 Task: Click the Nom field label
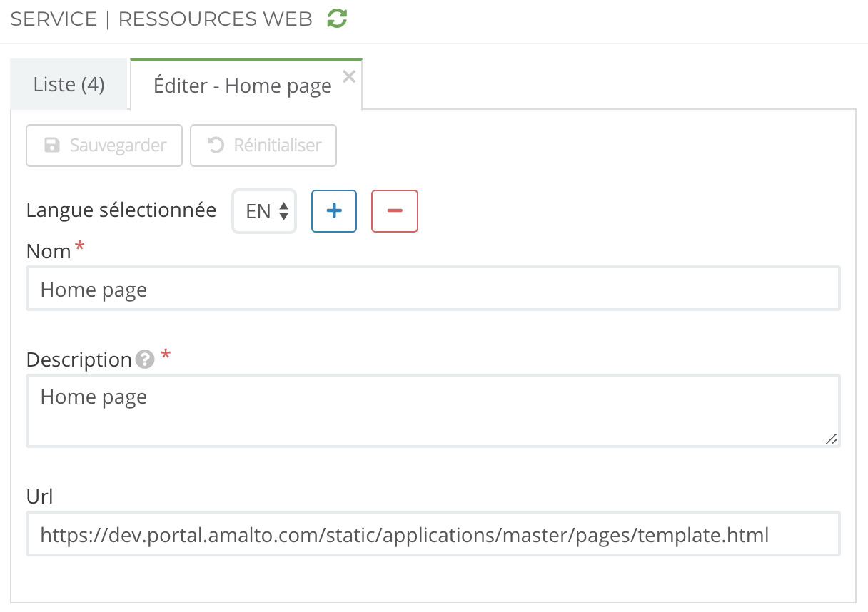49,251
